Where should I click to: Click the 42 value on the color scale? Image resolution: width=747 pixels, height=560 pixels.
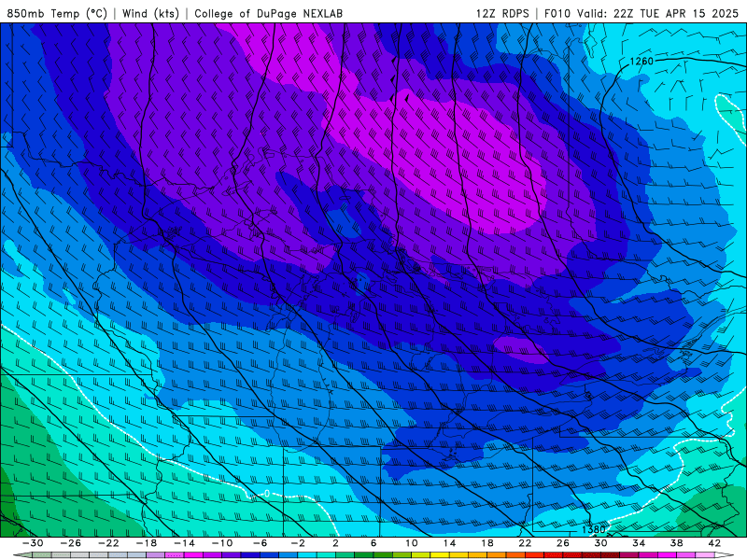coord(714,543)
